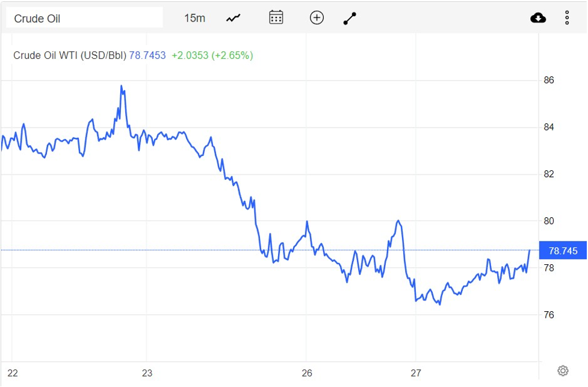This screenshot has width=588, height=387.
Task: Click the 78.7453 price value in legend
Action: [147, 55]
